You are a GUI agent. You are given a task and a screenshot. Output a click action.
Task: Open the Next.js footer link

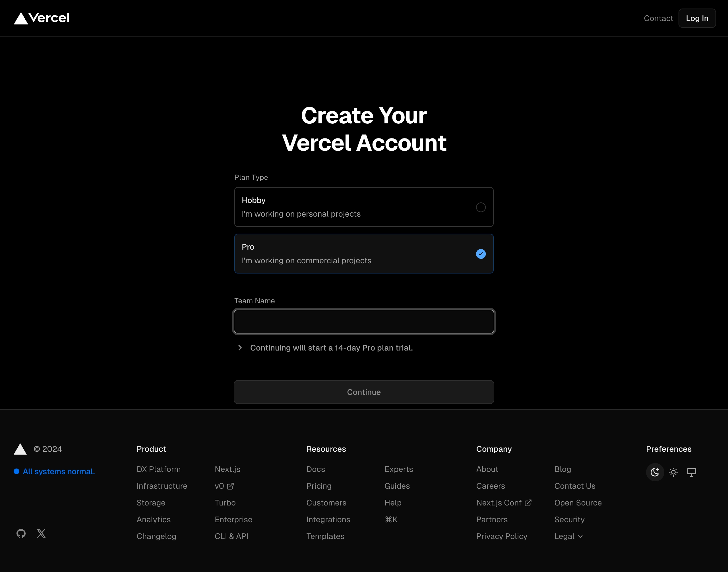coord(227,469)
